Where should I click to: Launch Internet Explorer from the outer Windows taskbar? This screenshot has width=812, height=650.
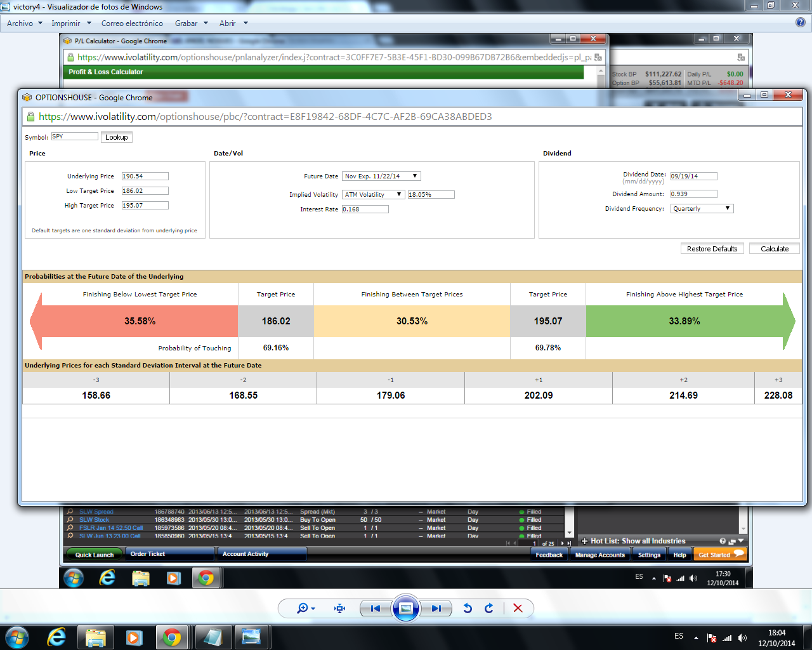[x=56, y=637]
